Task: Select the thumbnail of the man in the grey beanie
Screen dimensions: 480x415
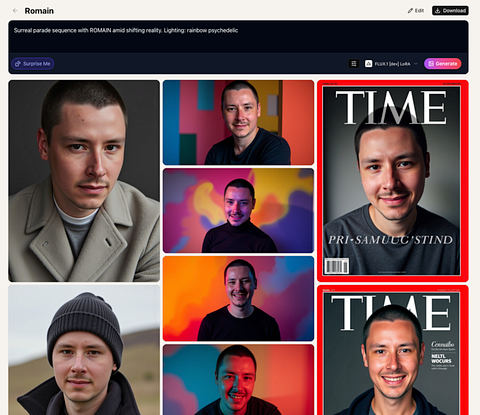Action: 84,350
